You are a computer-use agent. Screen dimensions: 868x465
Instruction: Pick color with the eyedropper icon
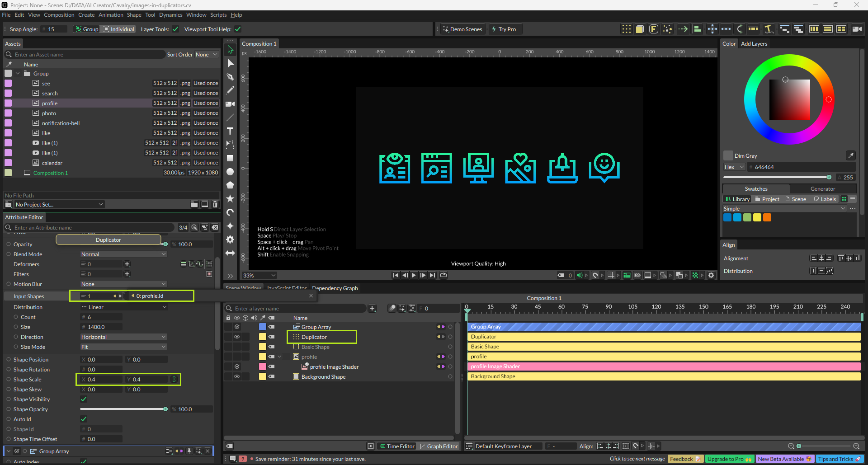coord(850,155)
